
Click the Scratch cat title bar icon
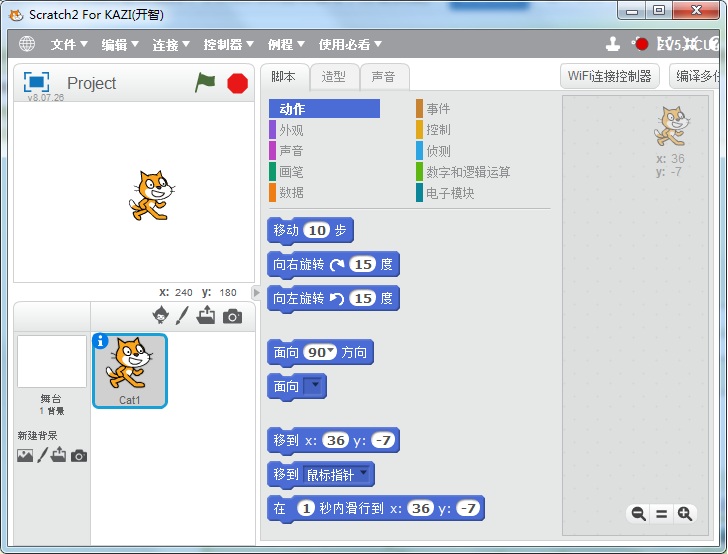16,15
